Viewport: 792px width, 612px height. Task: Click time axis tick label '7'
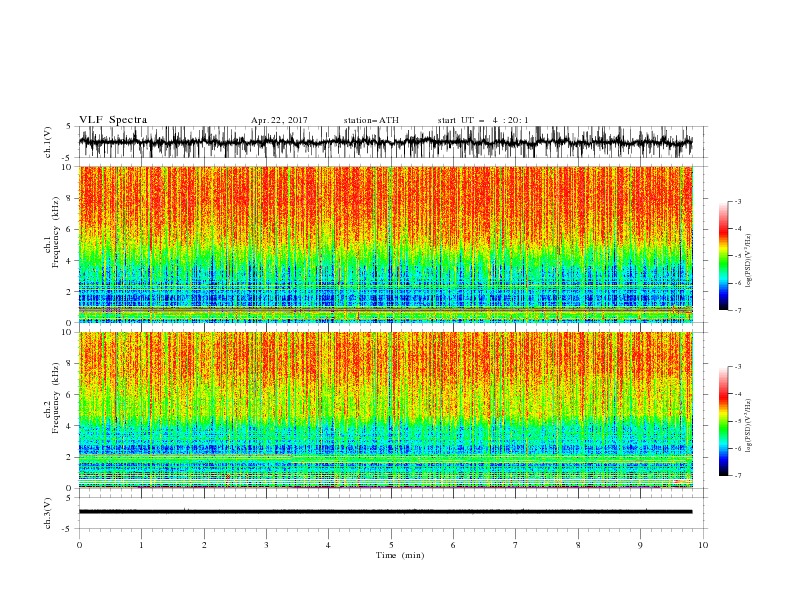pyautogui.click(x=516, y=545)
